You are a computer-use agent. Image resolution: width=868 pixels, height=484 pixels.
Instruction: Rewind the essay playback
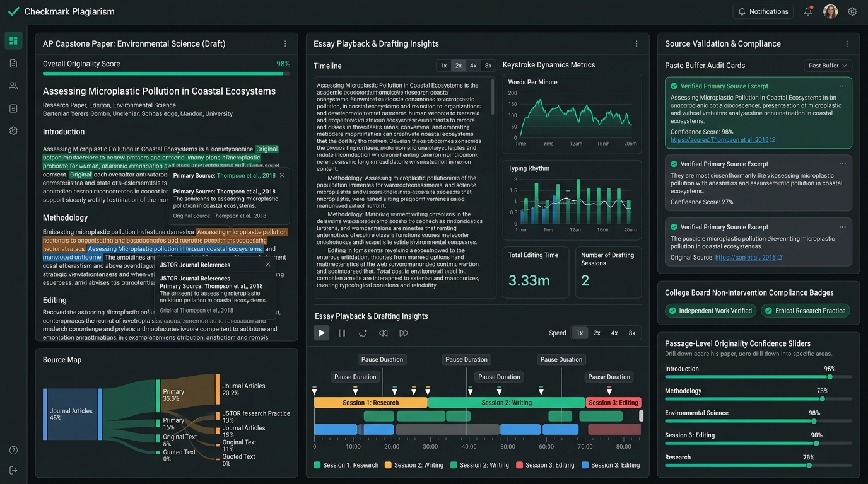[383, 333]
